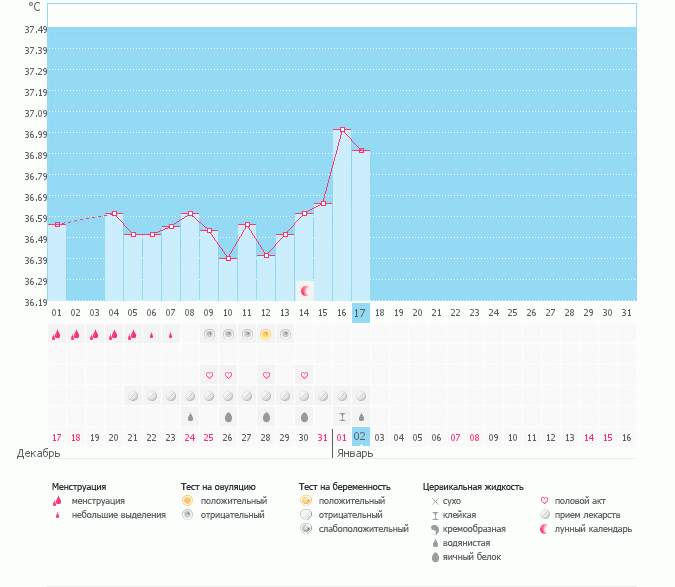The image size is (675, 587).
Task: Select the light discharge drop on cycle day 07
Action: [x=170, y=335]
